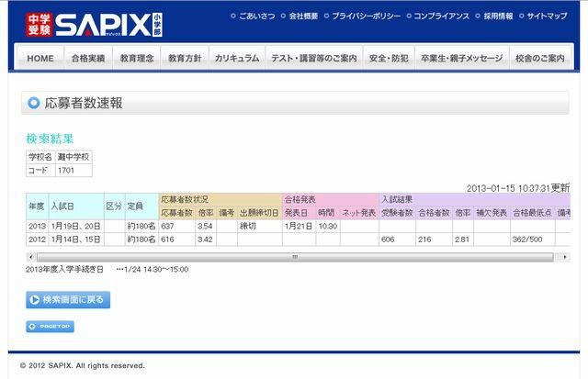Follow the 採用情報 header link
Viewport: 588px width, 379px height.
498,16
